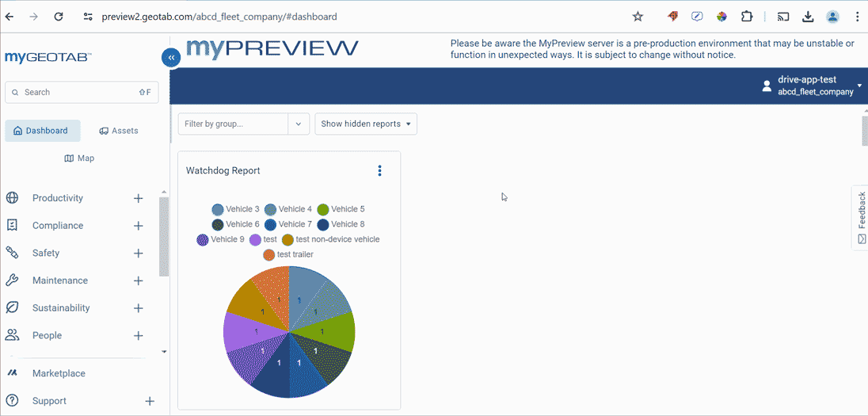This screenshot has height=416, width=868.
Task: Expand the People menu with plus
Action: pos(139,335)
